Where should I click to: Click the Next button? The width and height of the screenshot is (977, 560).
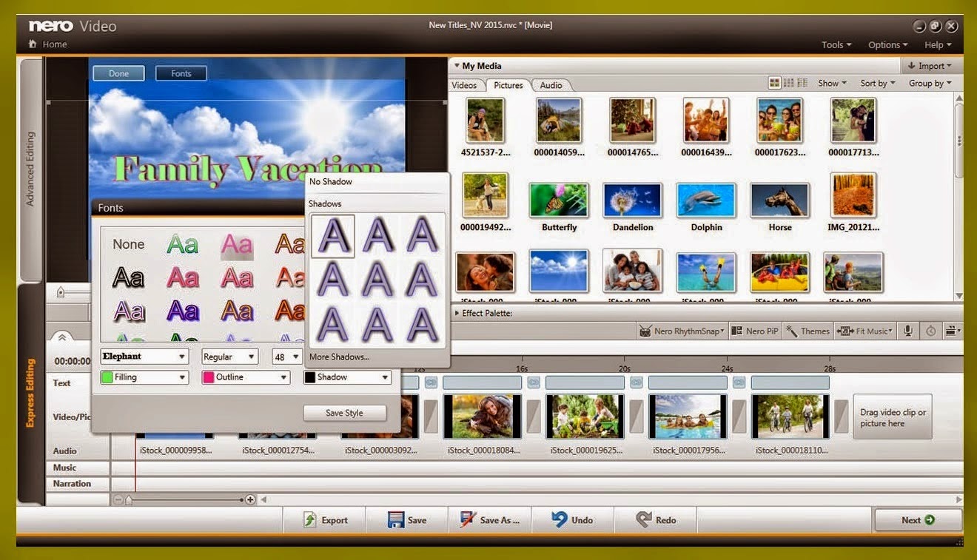coord(918,520)
